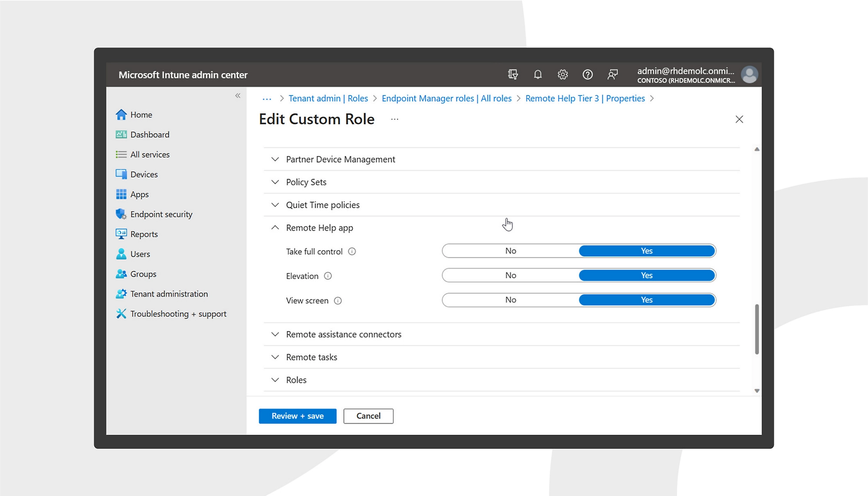Set Elevation permission to No

click(x=510, y=276)
